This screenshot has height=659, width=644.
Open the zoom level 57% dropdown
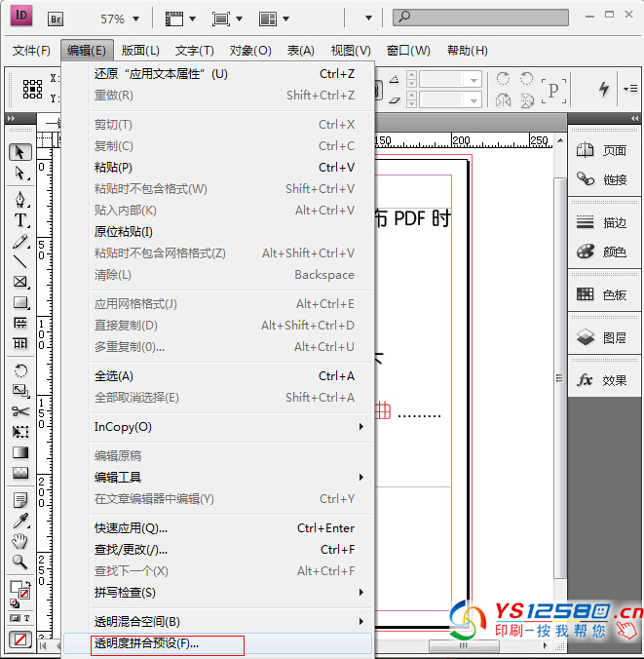pos(120,19)
